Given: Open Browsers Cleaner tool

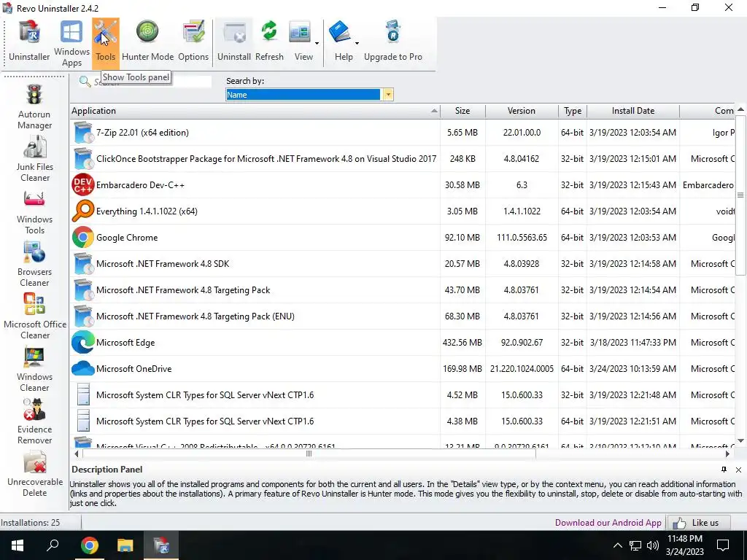Looking at the screenshot, I should point(34,265).
